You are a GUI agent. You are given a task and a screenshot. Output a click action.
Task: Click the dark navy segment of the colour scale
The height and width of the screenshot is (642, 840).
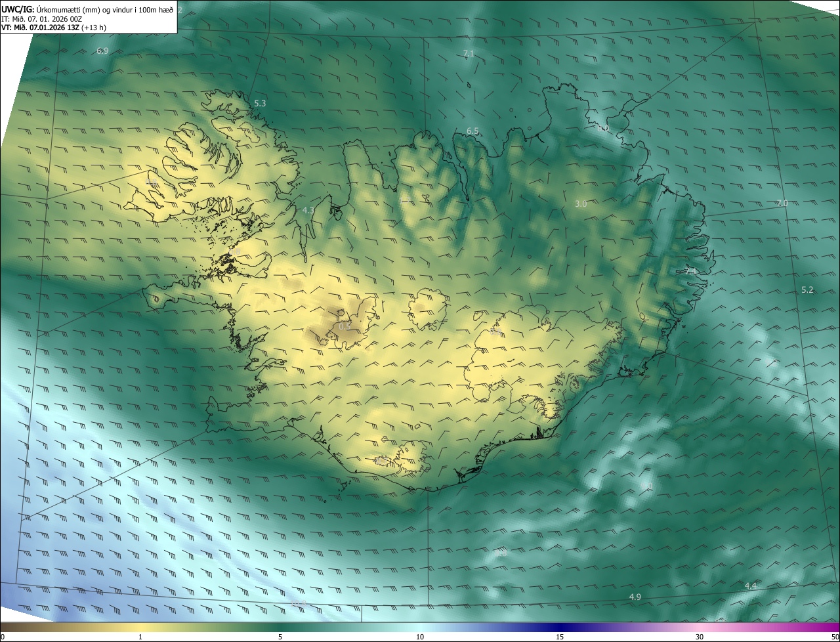[x=561, y=627]
